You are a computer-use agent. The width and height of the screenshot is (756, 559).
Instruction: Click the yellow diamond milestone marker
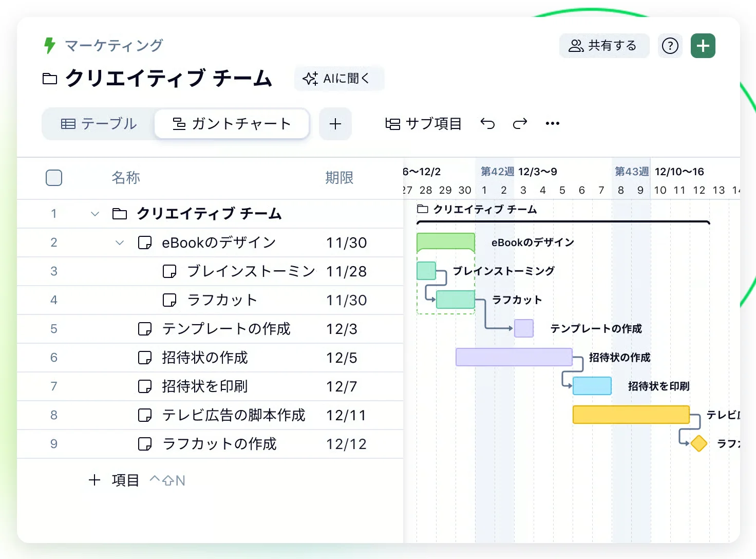[699, 443]
